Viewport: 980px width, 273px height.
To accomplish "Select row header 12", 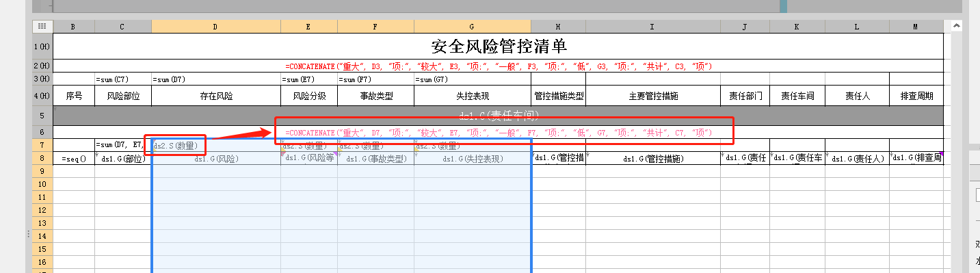I will point(42,210).
